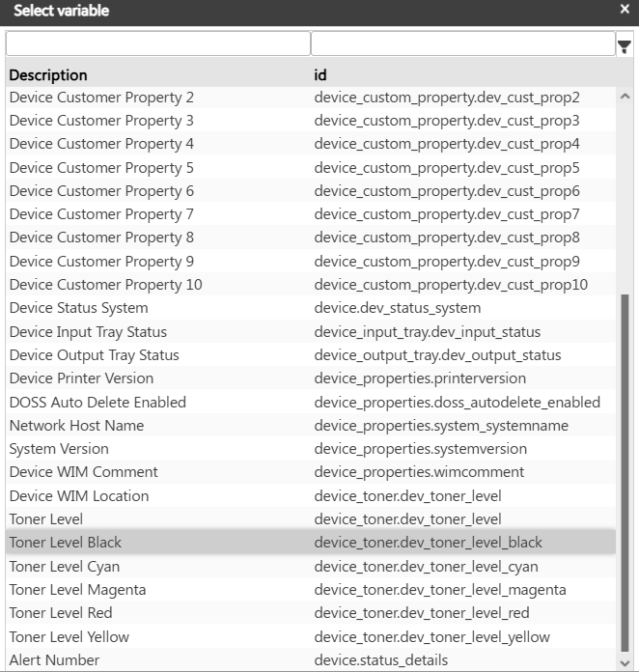Sort by the id column header
The height and width of the screenshot is (672, 639).
pyautogui.click(x=320, y=74)
